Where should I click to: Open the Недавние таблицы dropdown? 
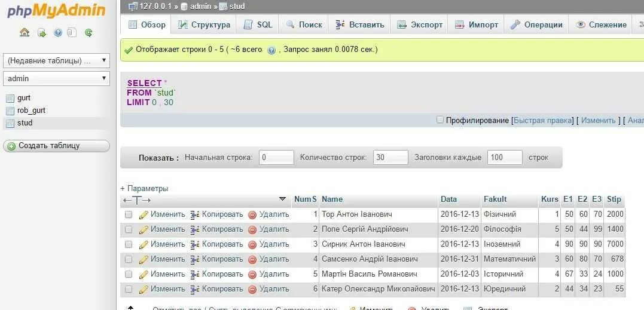click(x=56, y=61)
